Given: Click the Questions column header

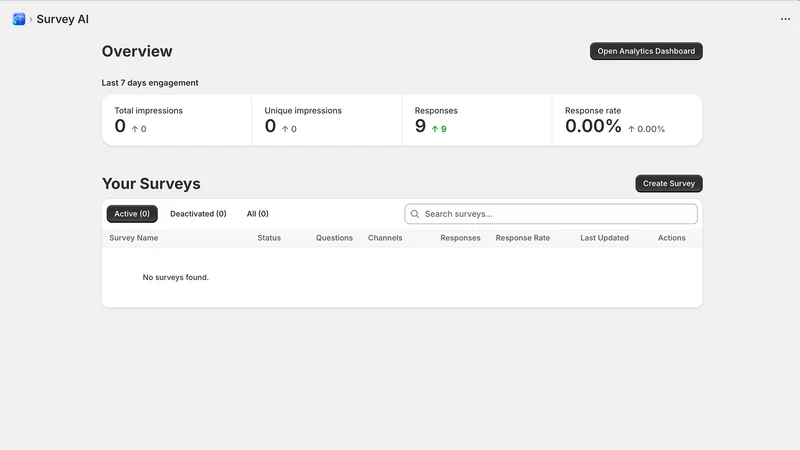Looking at the screenshot, I should coord(334,238).
